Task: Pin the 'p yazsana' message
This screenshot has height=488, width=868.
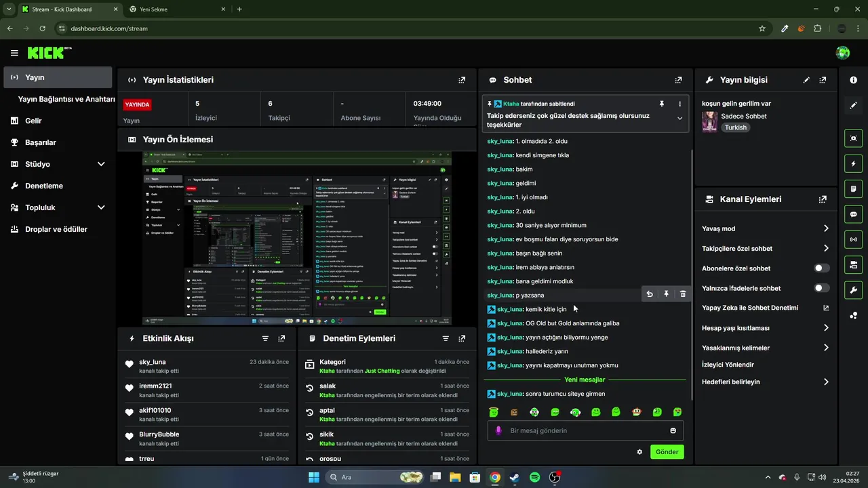Action: pyautogui.click(x=666, y=294)
